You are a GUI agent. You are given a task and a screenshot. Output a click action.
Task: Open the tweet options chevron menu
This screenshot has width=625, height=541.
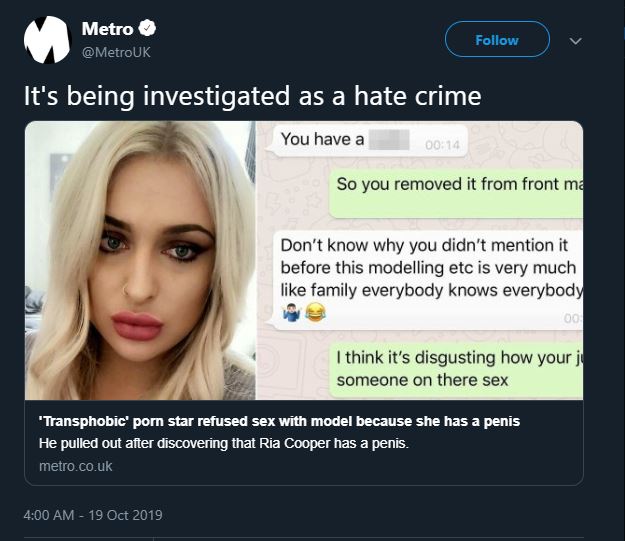(575, 41)
